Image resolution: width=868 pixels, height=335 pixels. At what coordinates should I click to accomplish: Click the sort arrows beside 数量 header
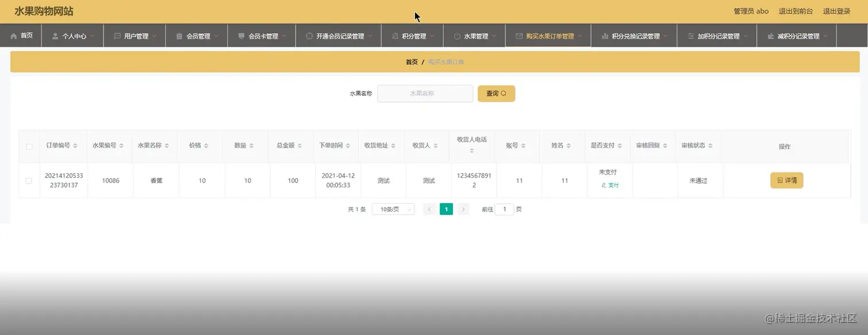(251, 146)
